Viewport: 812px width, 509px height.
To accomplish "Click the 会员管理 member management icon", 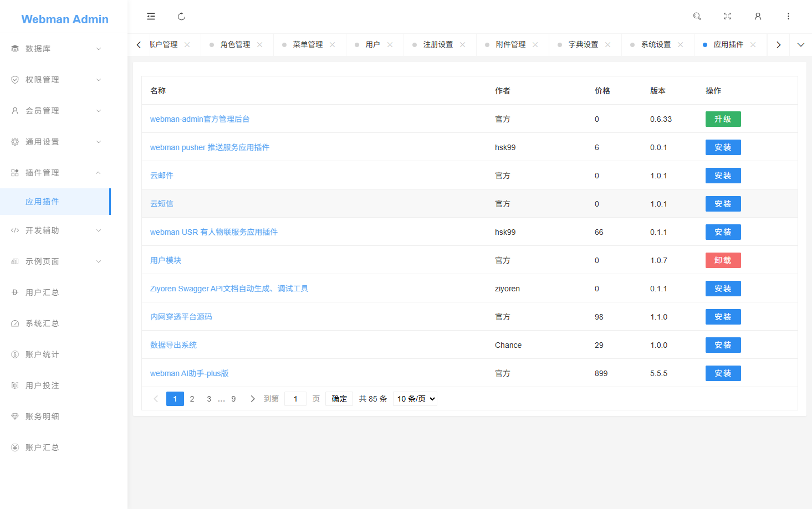I will 14,110.
